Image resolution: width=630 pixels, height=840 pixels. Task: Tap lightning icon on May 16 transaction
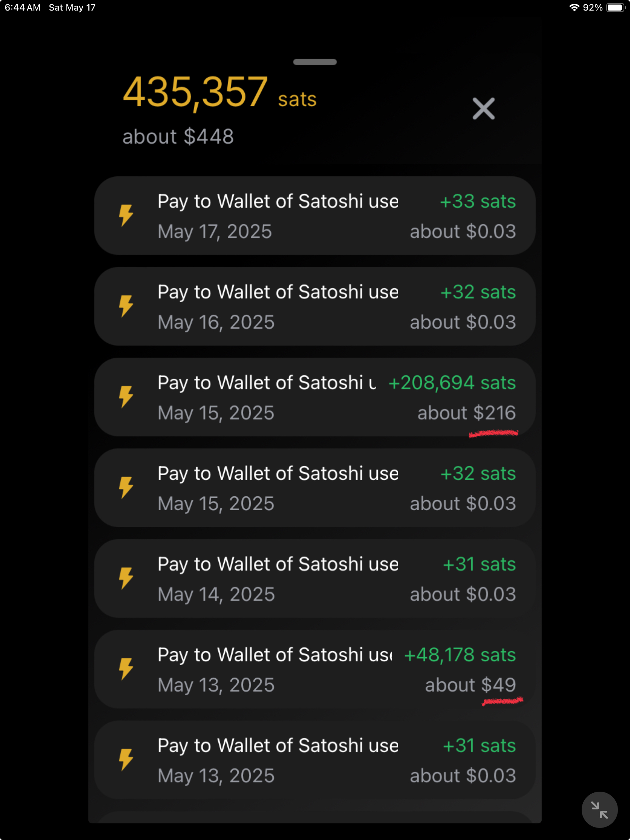click(x=126, y=306)
